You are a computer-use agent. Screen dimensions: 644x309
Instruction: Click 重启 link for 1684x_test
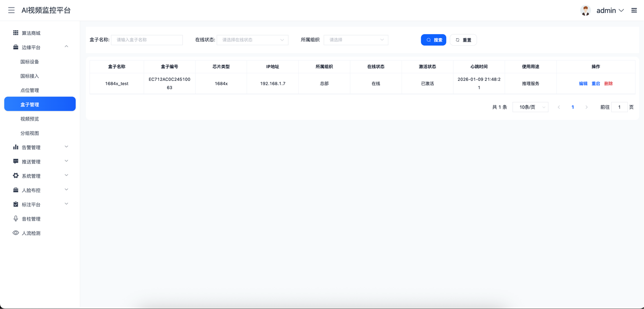pyautogui.click(x=596, y=83)
